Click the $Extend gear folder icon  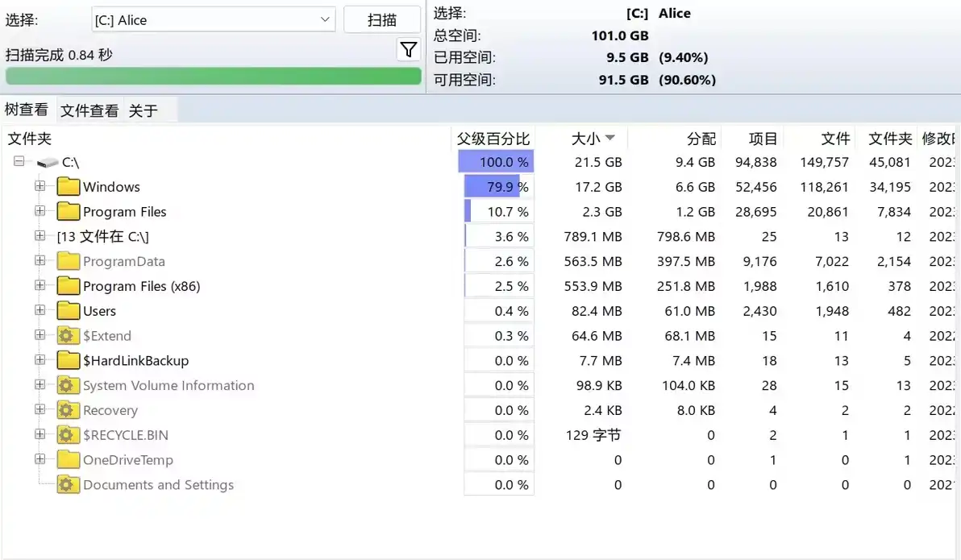point(69,336)
